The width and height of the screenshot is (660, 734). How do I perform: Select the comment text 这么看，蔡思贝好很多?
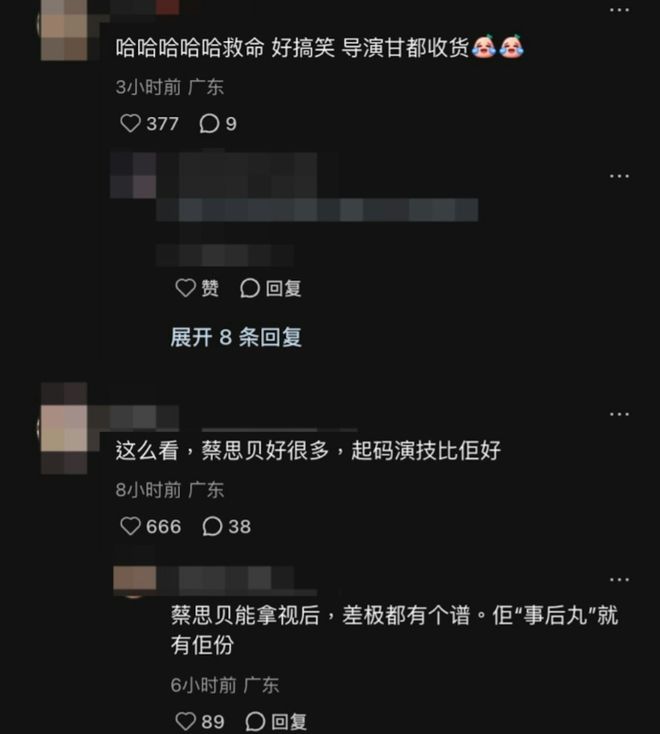pyautogui.click(x=222, y=450)
